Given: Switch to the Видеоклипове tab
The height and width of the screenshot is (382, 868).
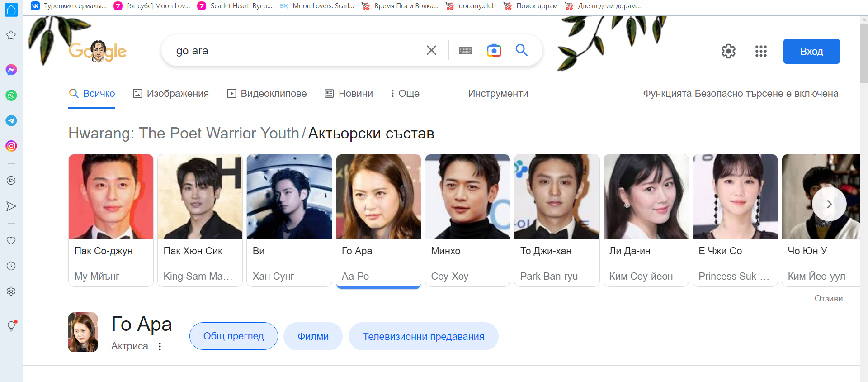Looking at the screenshot, I should point(267,94).
